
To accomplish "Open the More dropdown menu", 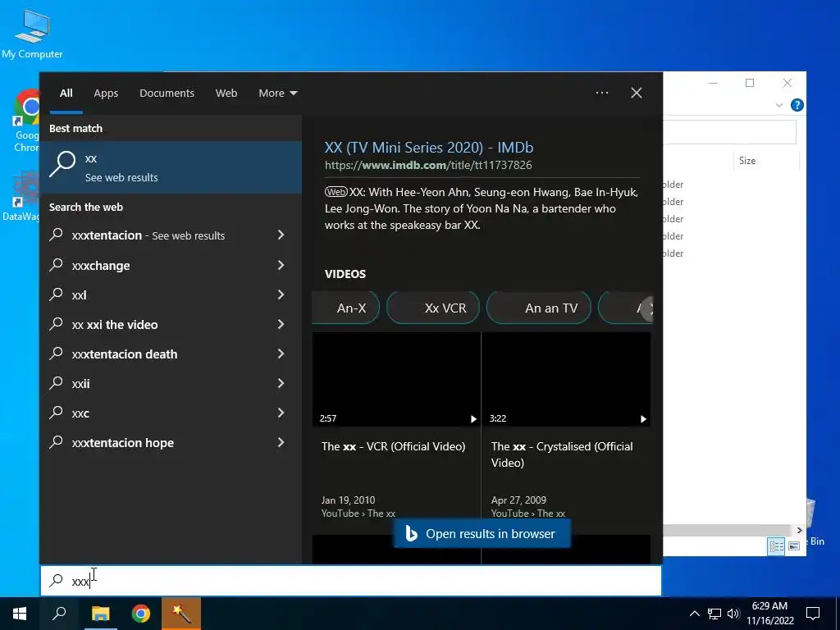I will 277,94.
